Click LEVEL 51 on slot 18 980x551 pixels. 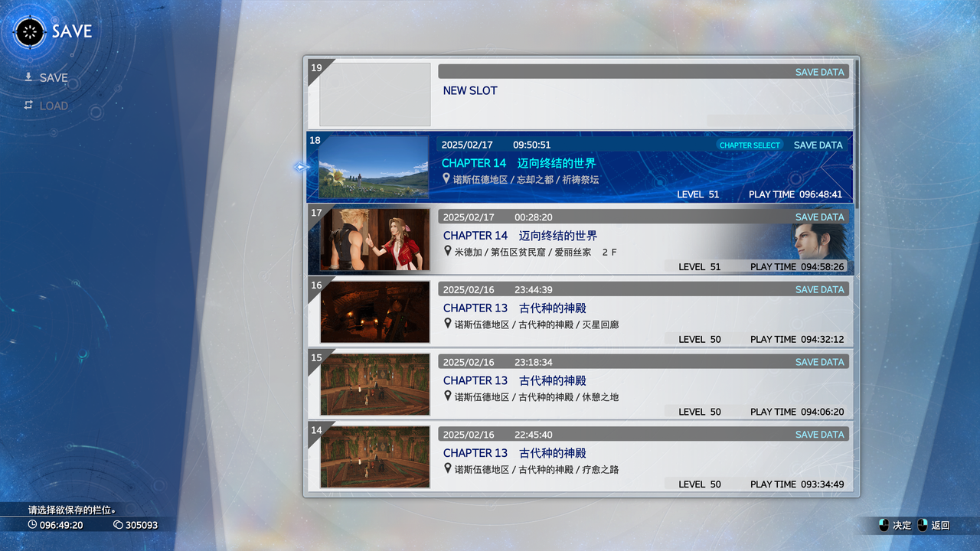pos(698,194)
